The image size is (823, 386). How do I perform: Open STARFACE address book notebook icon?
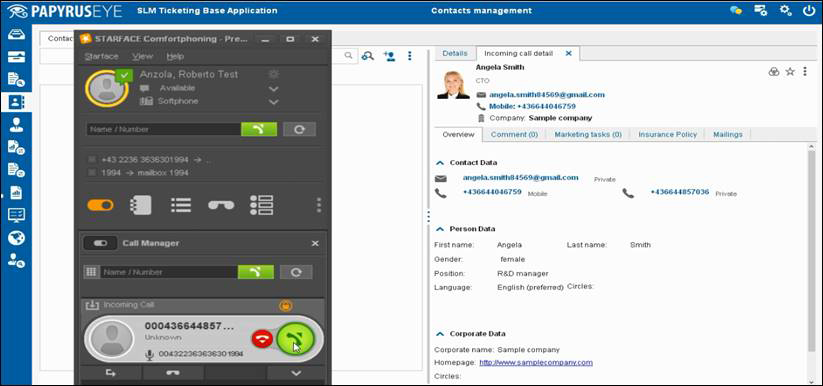[141, 205]
